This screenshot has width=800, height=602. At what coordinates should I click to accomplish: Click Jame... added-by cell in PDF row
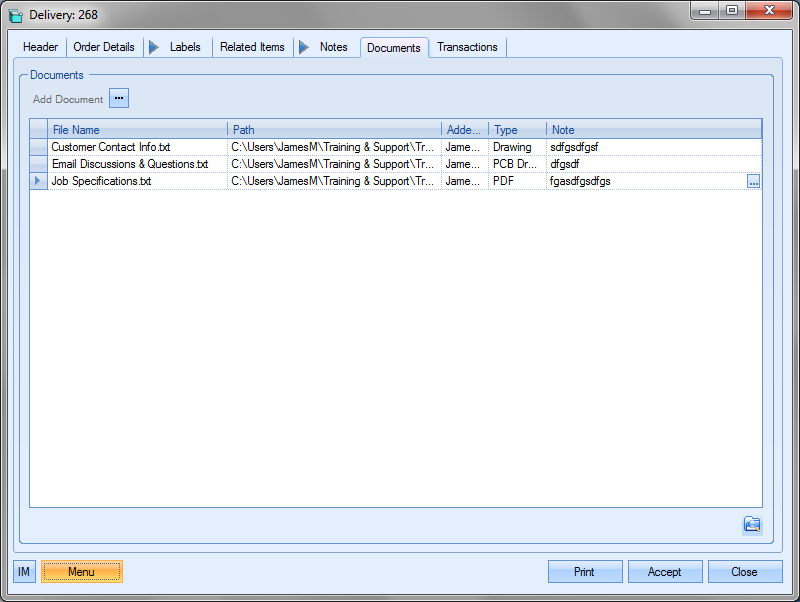(x=465, y=181)
